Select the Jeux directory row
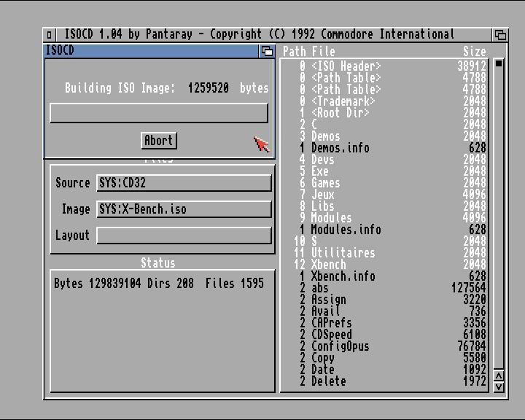The height and width of the screenshot is (420, 525). click(x=384, y=195)
